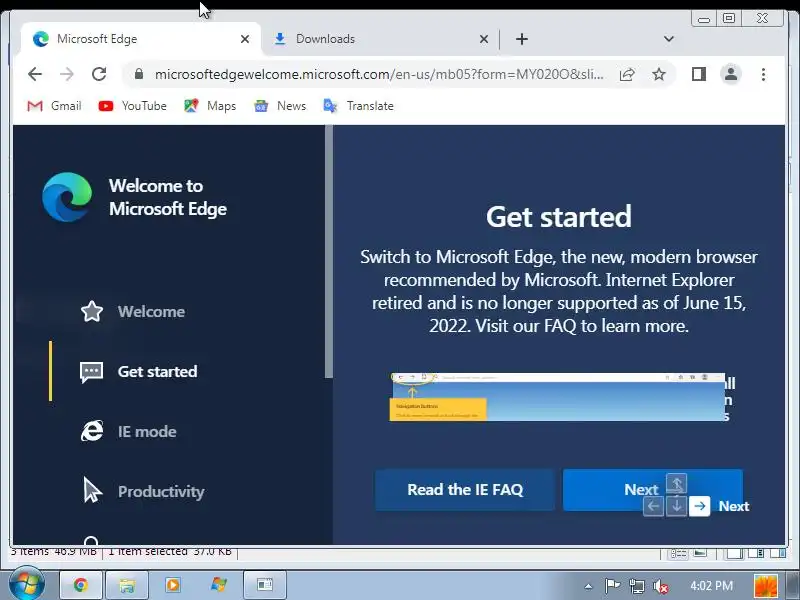Click the down arrow key hint
The image size is (800, 600).
tap(677, 506)
